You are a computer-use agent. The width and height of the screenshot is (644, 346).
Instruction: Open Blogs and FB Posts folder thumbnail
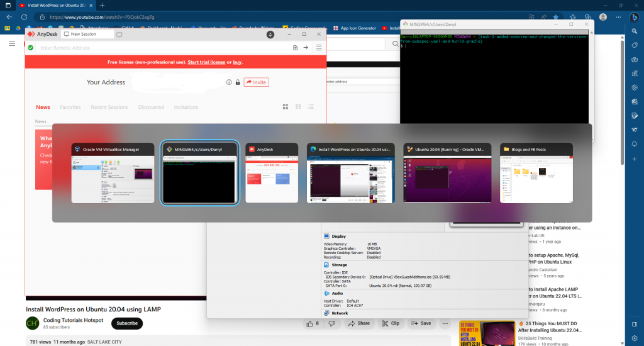[536, 173]
